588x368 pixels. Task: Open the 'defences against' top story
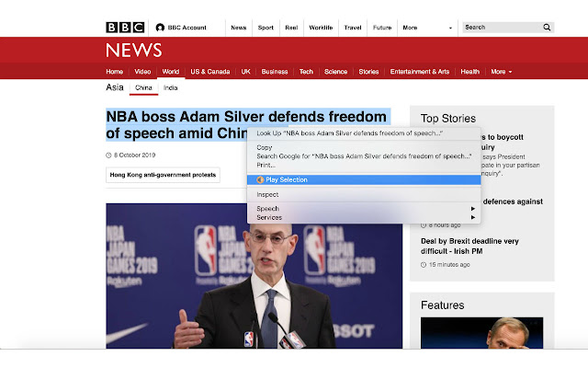pos(513,201)
